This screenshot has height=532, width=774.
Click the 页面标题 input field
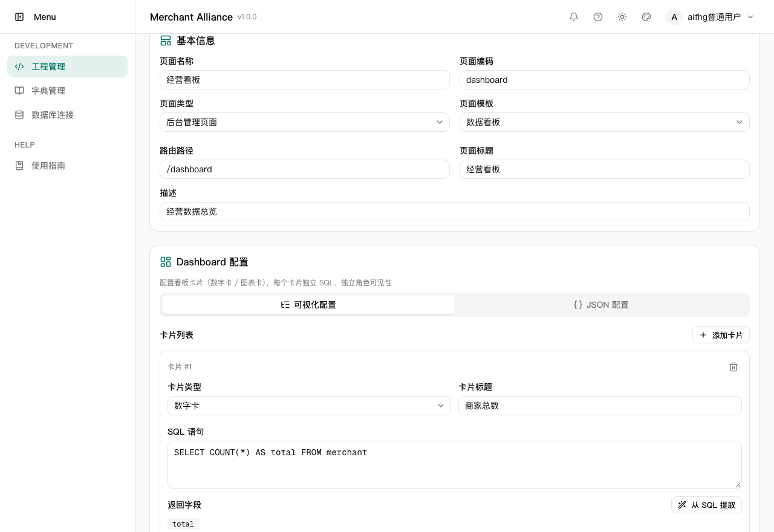(x=605, y=169)
